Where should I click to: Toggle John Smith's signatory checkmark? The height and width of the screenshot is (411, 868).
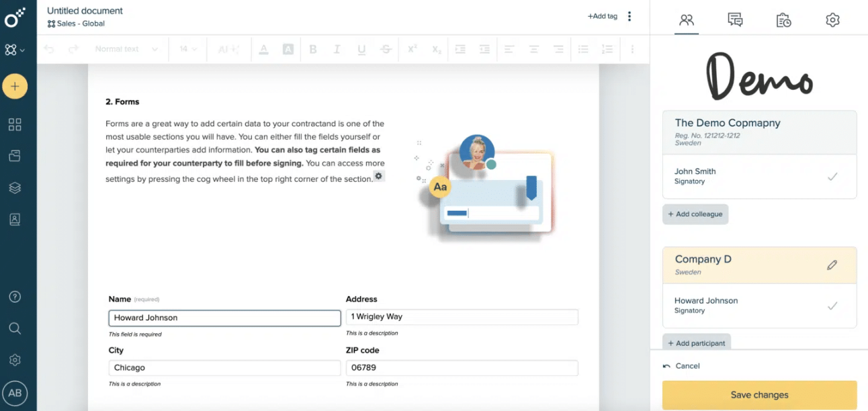[x=832, y=176]
